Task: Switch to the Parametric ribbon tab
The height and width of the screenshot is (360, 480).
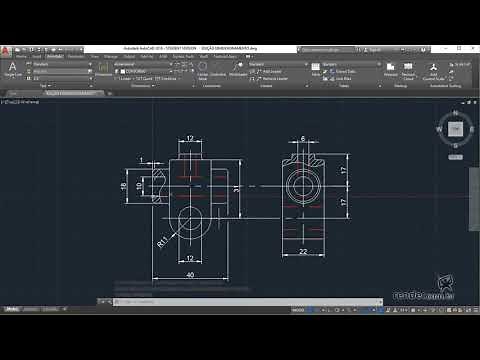Action: (x=76, y=57)
